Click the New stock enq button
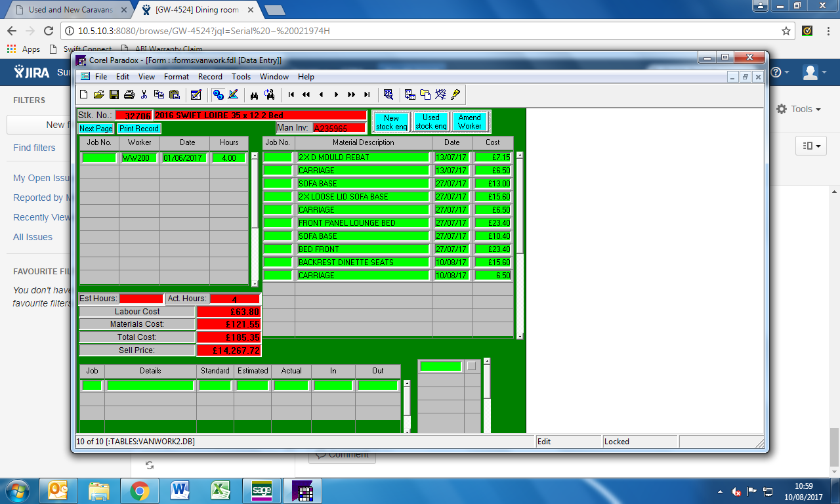 (392, 122)
